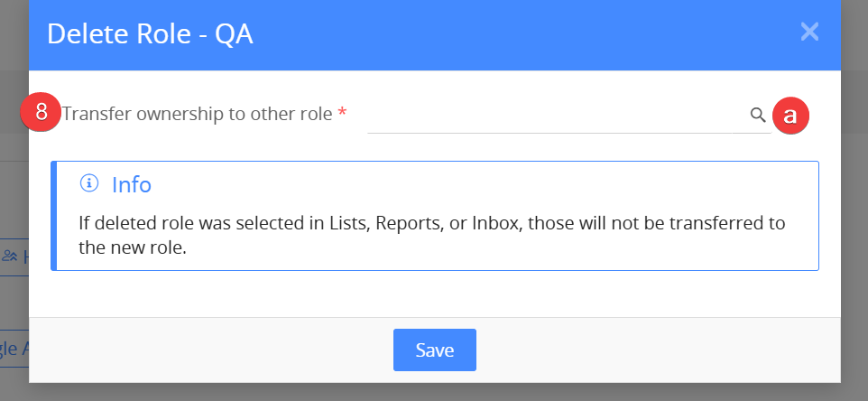The image size is (868, 401).
Task: Click the partially hidden button at bottom left
Action: click(x=14, y=349)
